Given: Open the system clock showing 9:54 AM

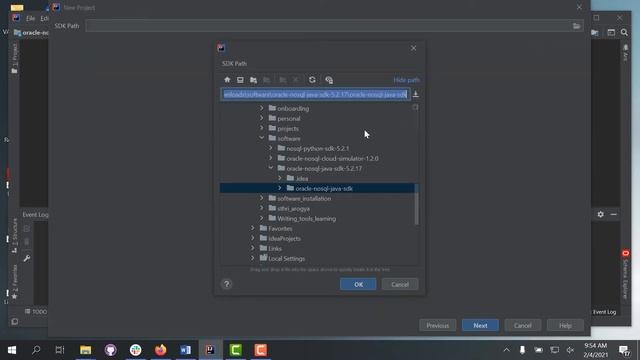Looking at the screenshot, I should tap(596, 350).
